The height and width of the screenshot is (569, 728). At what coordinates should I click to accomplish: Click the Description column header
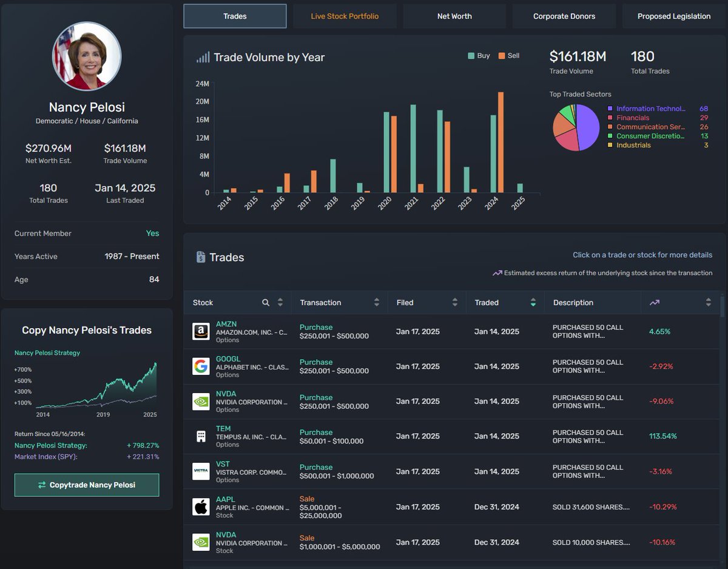(573, 302)
